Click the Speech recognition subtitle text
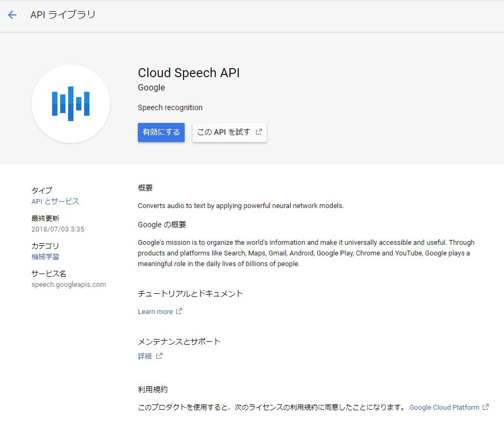Image resolution: width=504 pixels, height=422 pixels. pos(170,107)
